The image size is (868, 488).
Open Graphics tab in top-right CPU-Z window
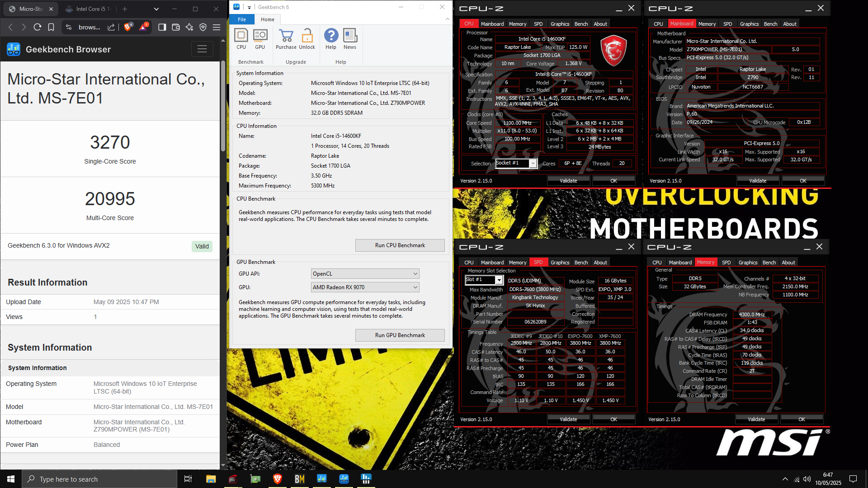(749, 24)
